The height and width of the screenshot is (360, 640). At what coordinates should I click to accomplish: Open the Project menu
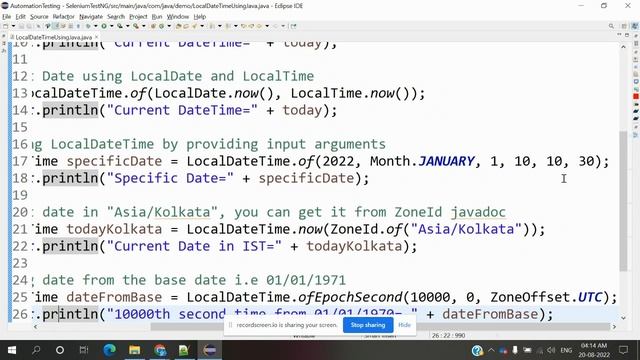tap(138, 17)
